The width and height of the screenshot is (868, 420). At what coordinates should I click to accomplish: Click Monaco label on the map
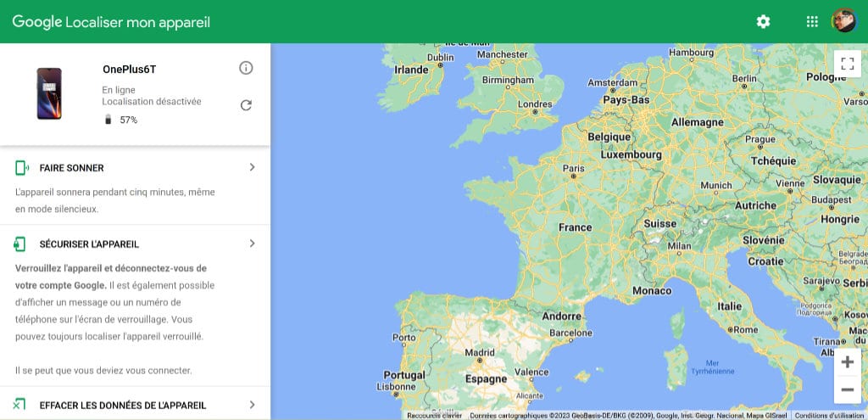[652, 291]
